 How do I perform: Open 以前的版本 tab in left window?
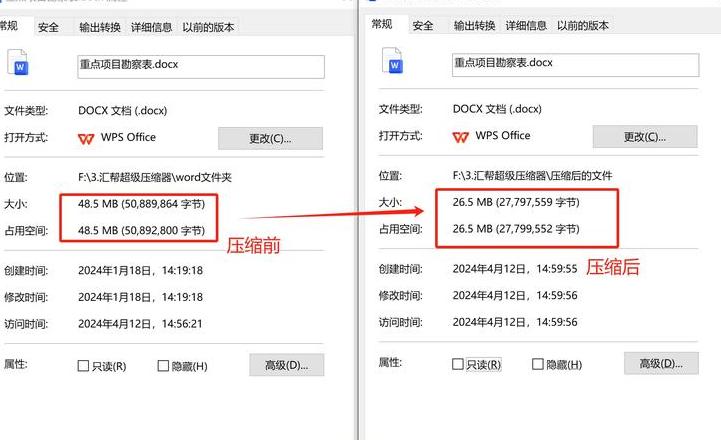(208, 27)
